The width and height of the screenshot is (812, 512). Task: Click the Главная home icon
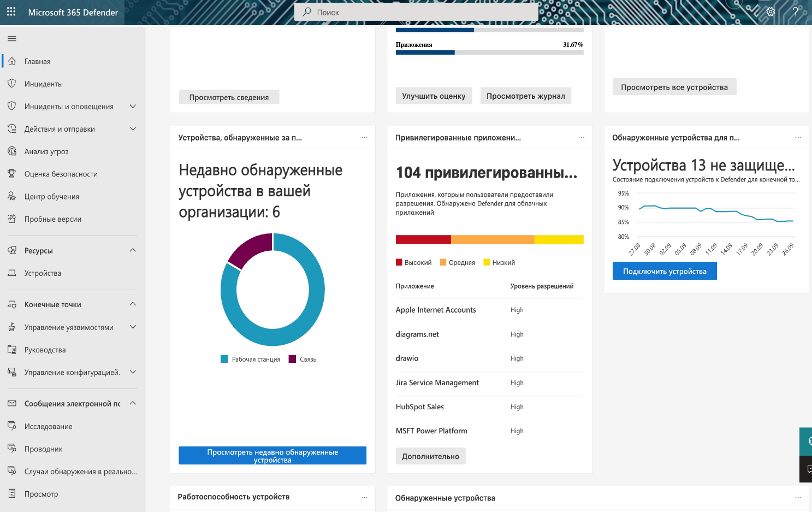point(12,61)
